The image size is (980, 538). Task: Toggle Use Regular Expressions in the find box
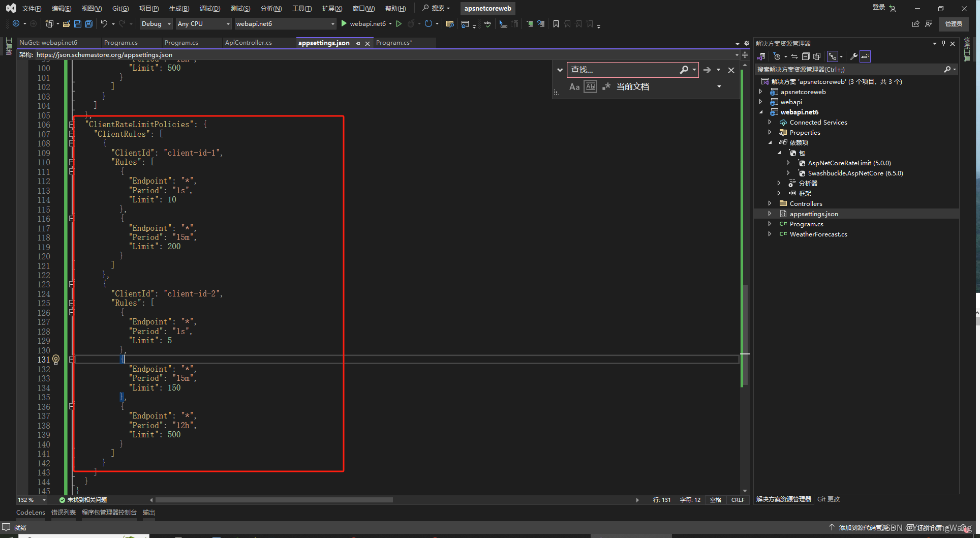point(606,86)
